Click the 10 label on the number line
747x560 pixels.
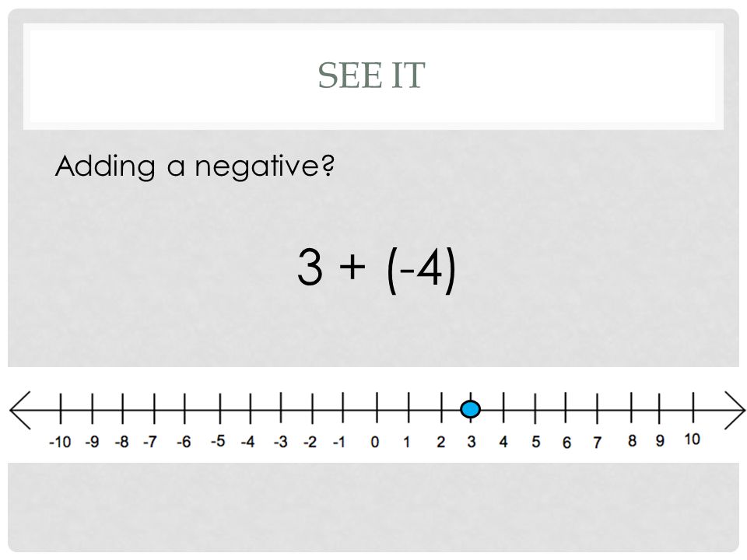[x=692, y=439]
